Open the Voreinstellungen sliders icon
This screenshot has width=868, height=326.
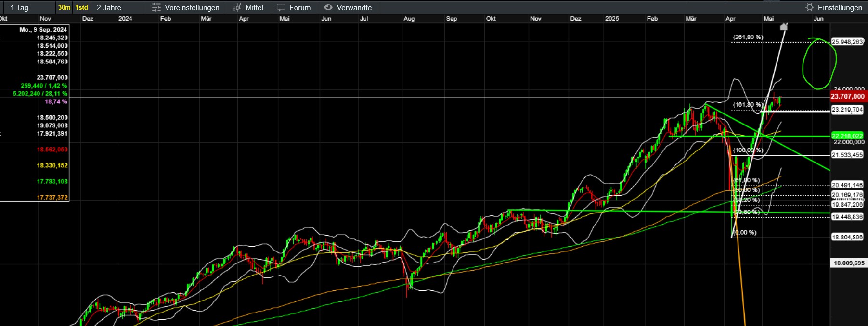156,7
